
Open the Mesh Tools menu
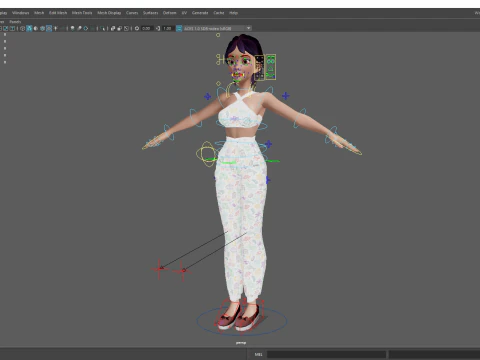click(82, 13)
